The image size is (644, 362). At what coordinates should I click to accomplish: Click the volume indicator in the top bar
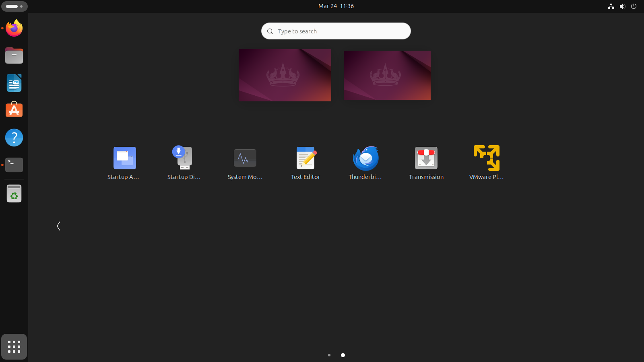(x=622, y=6)
